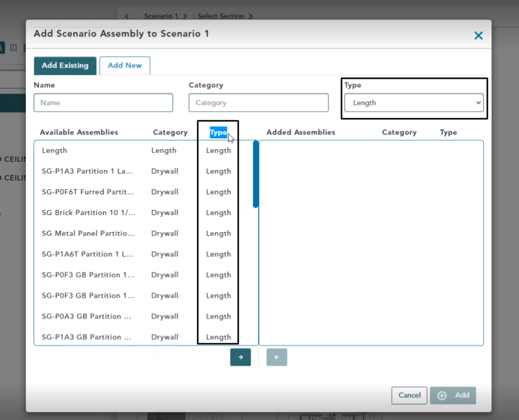
Task: Close the Add Scenario Assembly dialog
Action: (x=478, y=35)
